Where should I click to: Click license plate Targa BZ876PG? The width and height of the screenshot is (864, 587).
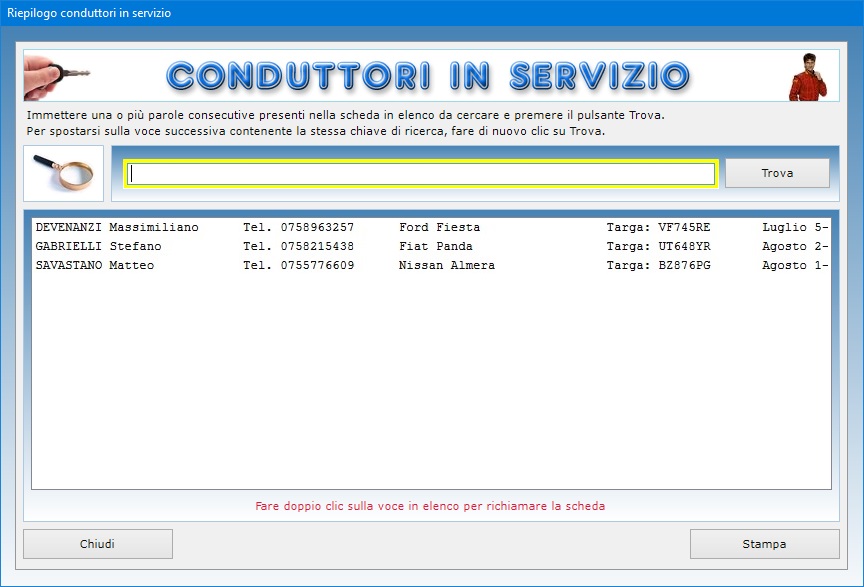658,265
